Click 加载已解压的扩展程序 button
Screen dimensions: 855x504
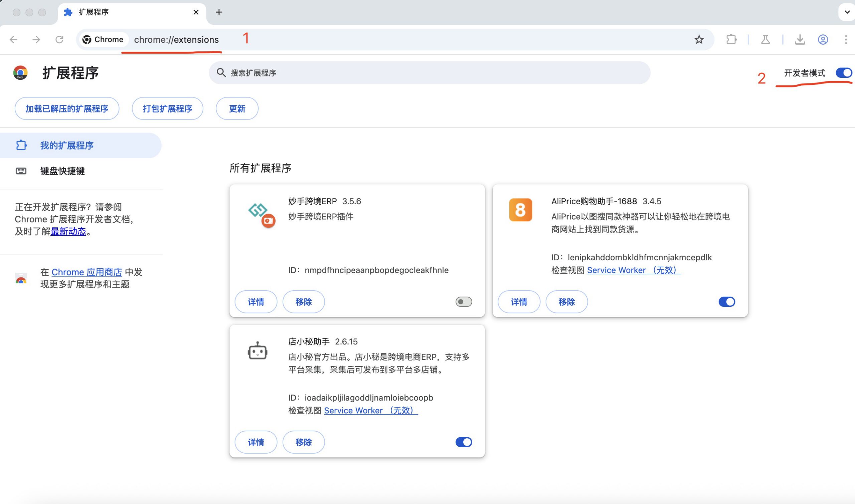pyautogui.click(x=67, y=109)
